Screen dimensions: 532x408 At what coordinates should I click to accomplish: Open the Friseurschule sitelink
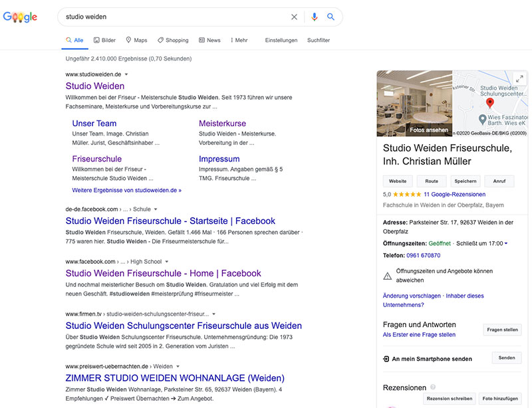tap(96, 159)
